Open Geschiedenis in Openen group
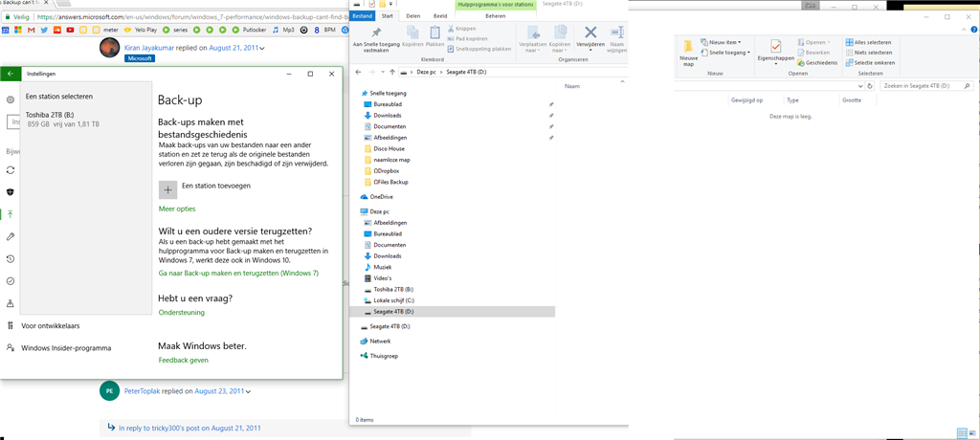 click(817, 62)
